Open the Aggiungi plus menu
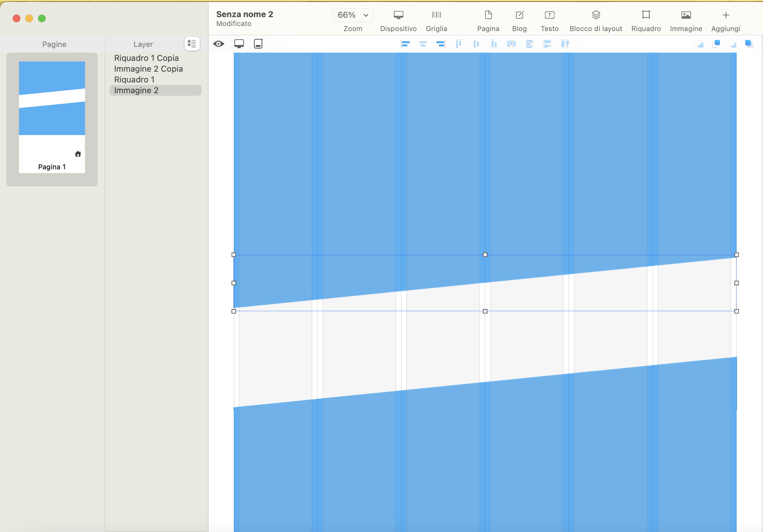 (x=726, y=21)
